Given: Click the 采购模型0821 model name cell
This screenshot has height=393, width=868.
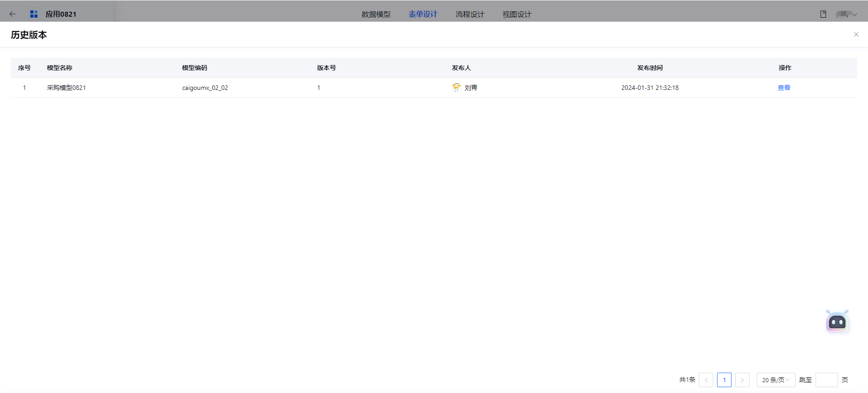Looking at the screenshot, I should click(x=66, y=88).
